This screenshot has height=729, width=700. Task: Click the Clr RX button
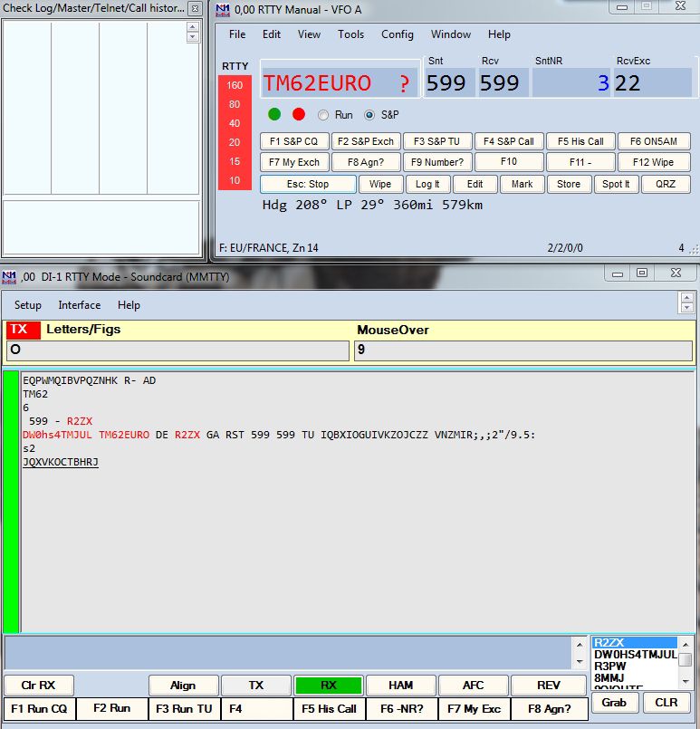pyautogui.click(x=39, y=686)
